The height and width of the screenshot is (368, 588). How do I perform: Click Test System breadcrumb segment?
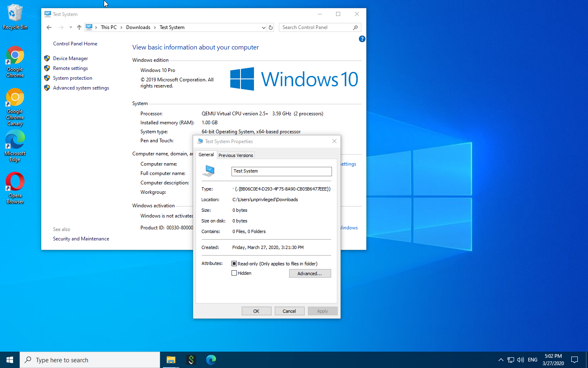[x=172, y=27]
